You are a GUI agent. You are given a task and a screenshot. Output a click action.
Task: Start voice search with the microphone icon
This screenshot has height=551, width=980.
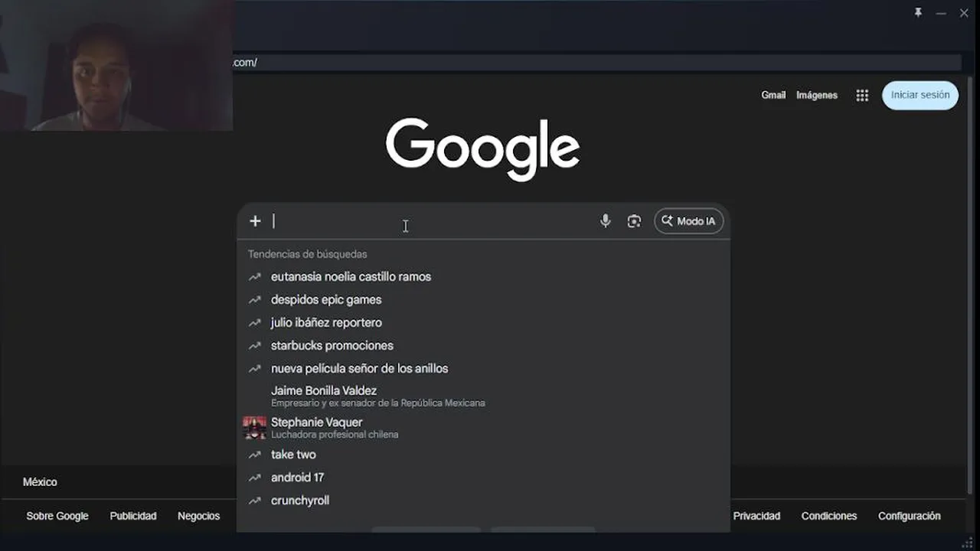(x=606, y=221)
